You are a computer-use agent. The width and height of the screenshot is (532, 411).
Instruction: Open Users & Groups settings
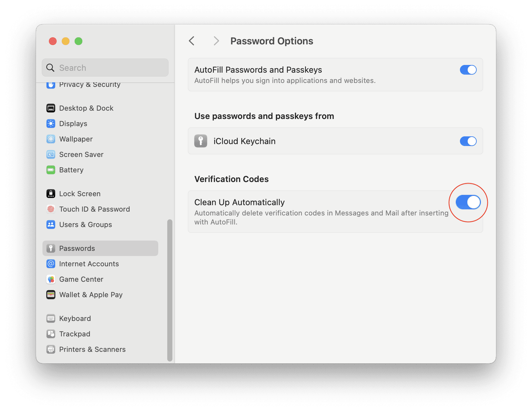[85, 224]
